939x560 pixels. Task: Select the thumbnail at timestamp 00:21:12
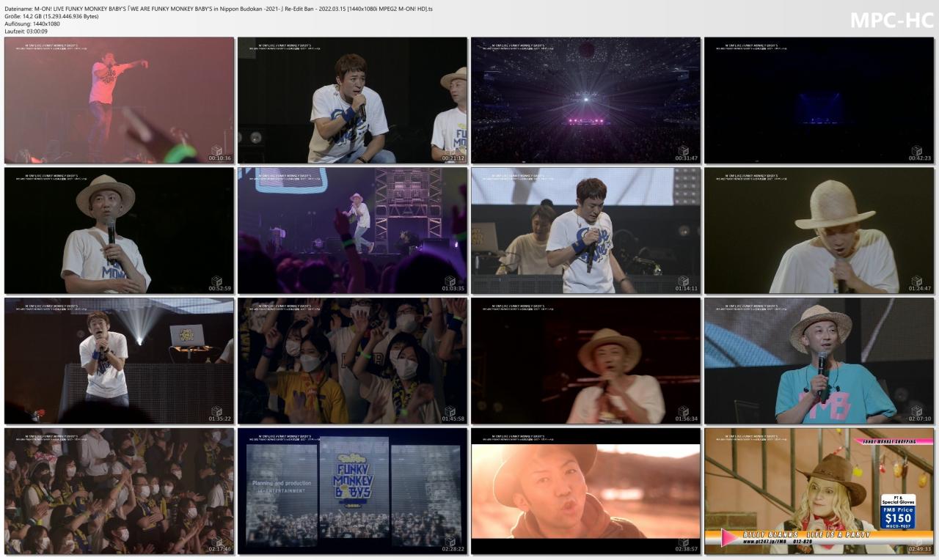pyautogui.click(x=352, y=100)
